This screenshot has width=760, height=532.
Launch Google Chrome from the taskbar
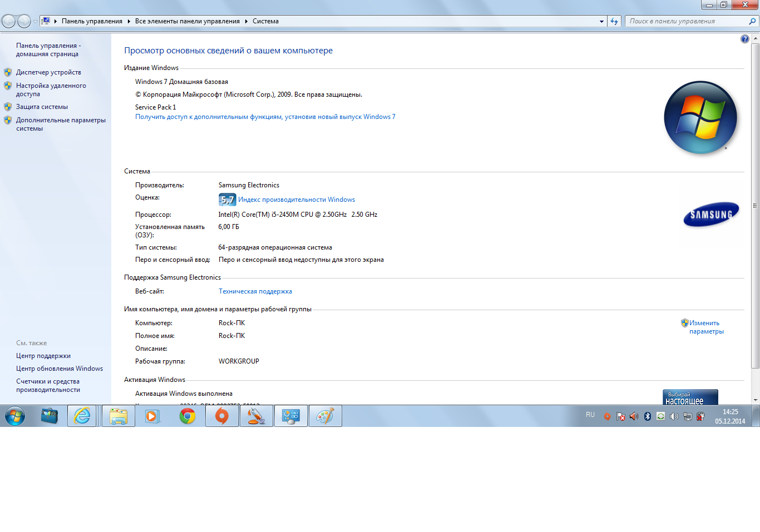click(187, 416)
